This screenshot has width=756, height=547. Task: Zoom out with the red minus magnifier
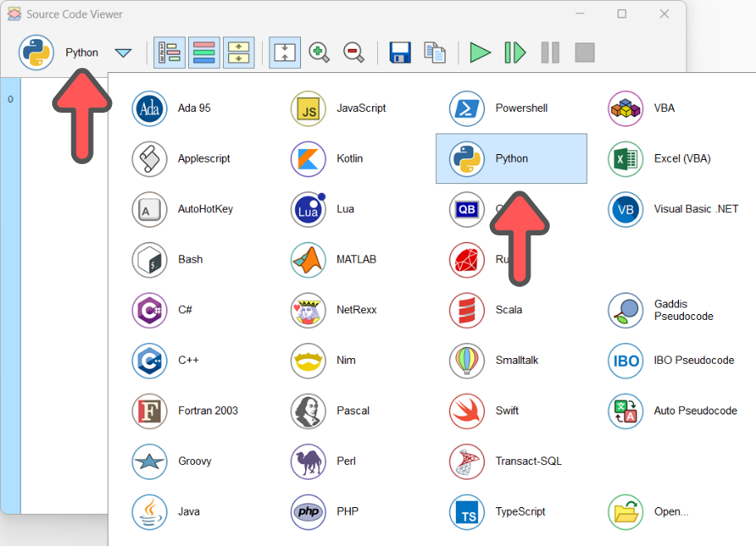click(x=354, y=52)
